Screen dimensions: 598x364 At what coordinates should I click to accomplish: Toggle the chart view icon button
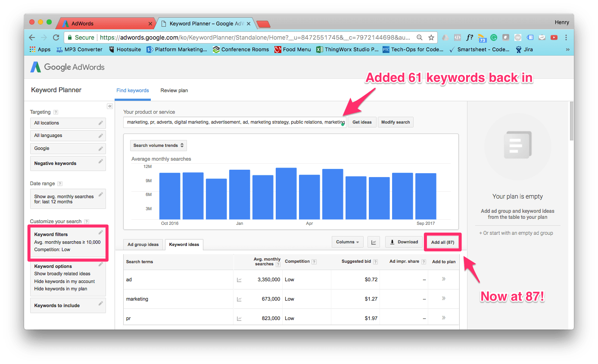(x=374, y=242)
